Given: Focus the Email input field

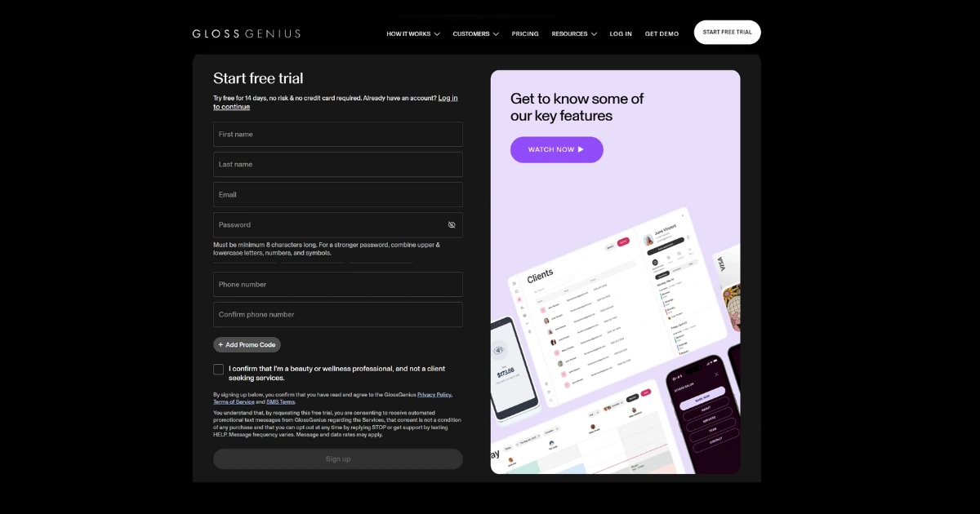Looking at the screenshot, I should point(338,195).
